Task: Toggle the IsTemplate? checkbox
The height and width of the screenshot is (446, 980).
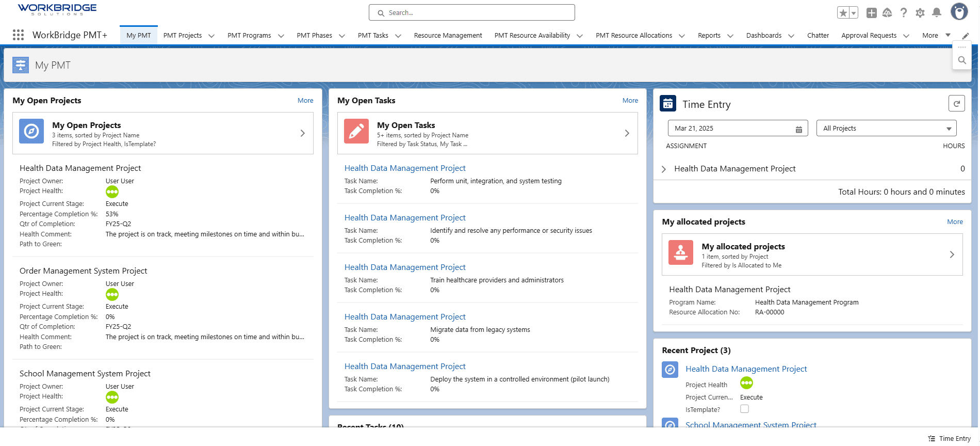Action: click(x=745, y=409)
